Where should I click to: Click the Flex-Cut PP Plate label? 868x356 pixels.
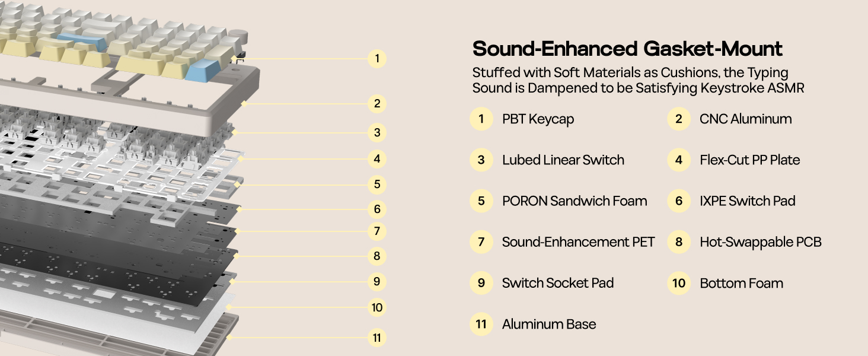coord(749,160)
